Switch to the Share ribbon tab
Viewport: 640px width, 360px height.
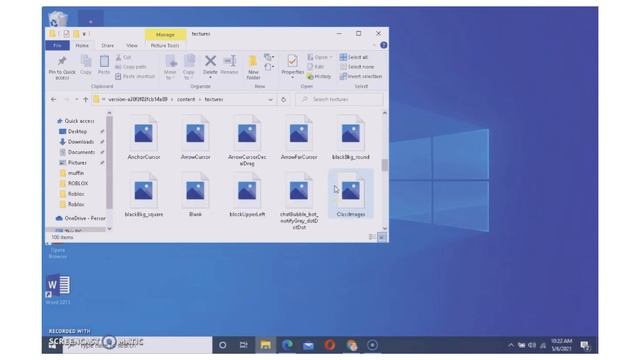[108, 45]
